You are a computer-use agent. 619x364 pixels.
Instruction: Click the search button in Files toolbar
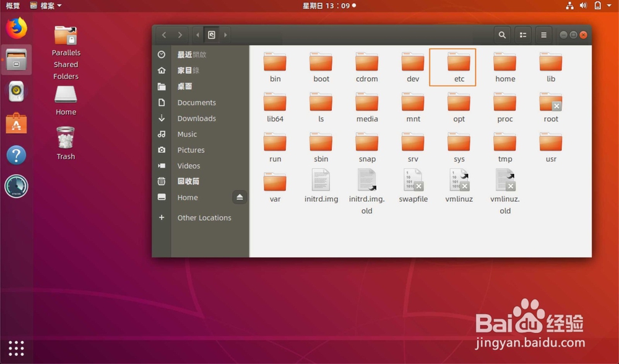[x=502, y=35]
